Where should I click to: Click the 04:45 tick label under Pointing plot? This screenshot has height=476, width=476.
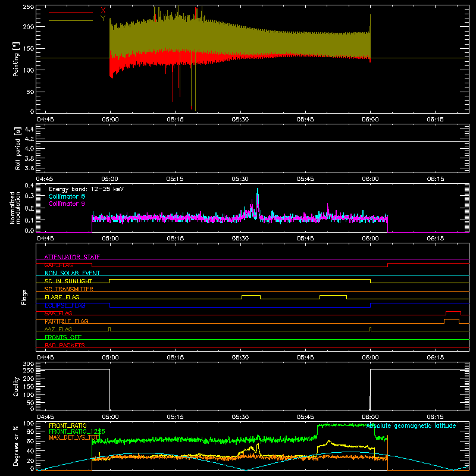pyautogui.click(x=45, y=120)
